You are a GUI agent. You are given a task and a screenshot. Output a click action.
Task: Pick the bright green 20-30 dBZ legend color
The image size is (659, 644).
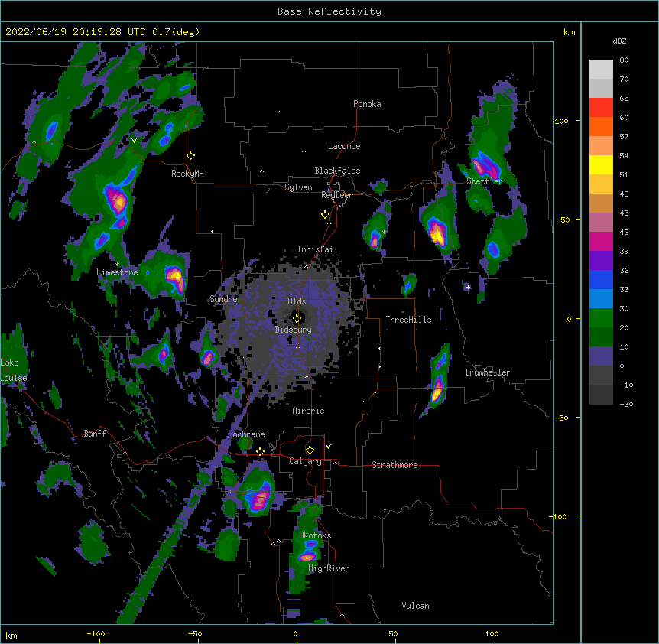601,318
